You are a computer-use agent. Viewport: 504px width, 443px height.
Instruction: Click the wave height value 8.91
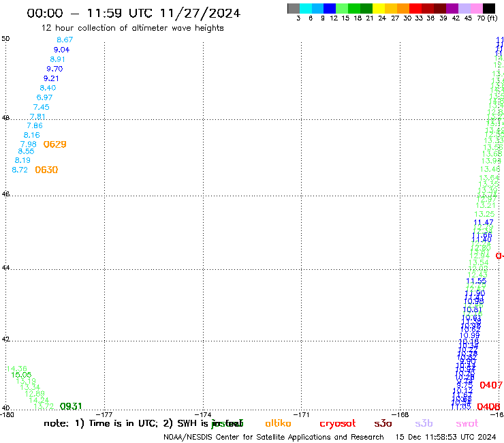57,59
